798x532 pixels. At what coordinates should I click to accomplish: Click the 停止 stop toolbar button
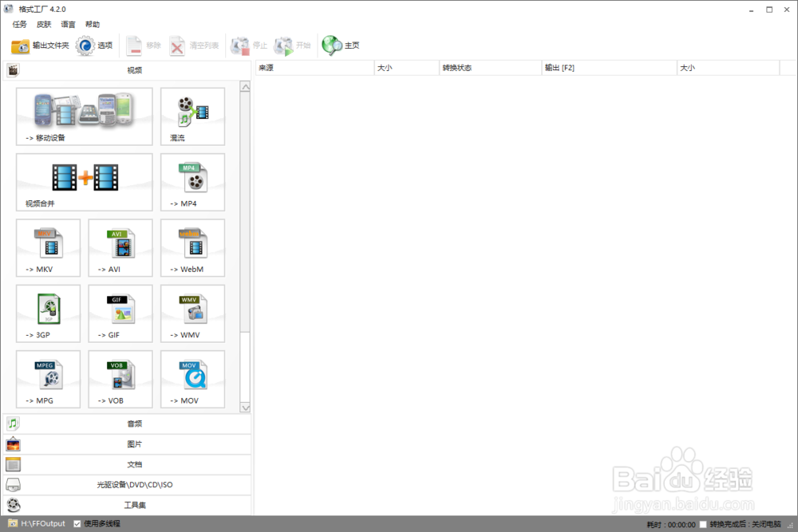[x=249, y=45]
